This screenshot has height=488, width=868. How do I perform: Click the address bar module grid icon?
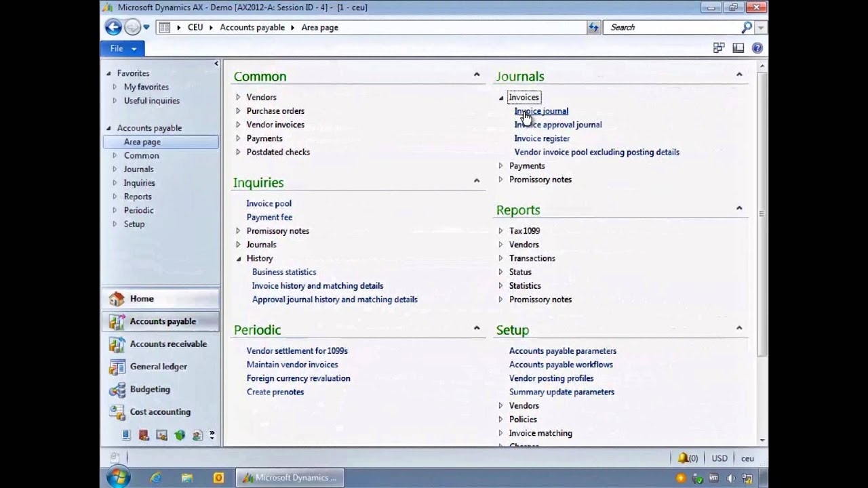tap(164, 27)
